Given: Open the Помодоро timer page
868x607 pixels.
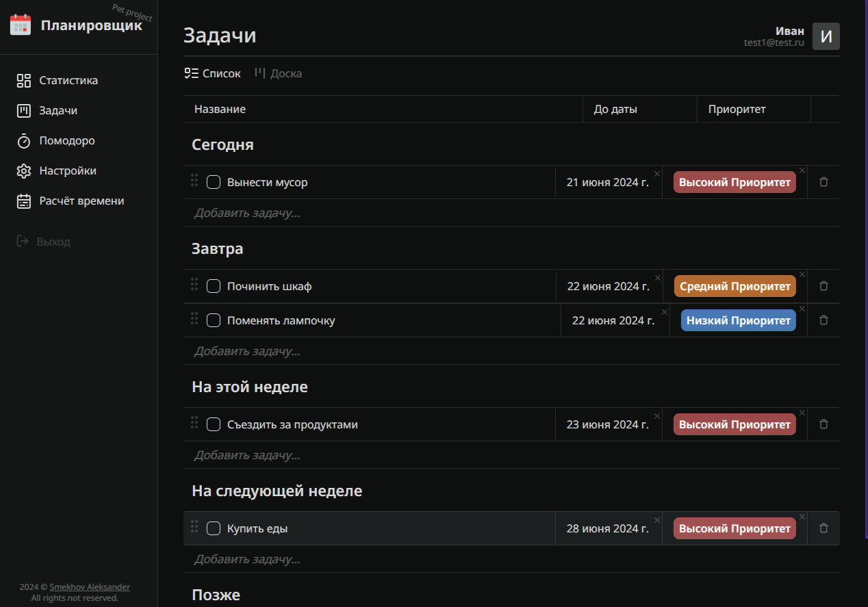Looking at the screenshot, I should pyautogui.click(x=66, y=141).
